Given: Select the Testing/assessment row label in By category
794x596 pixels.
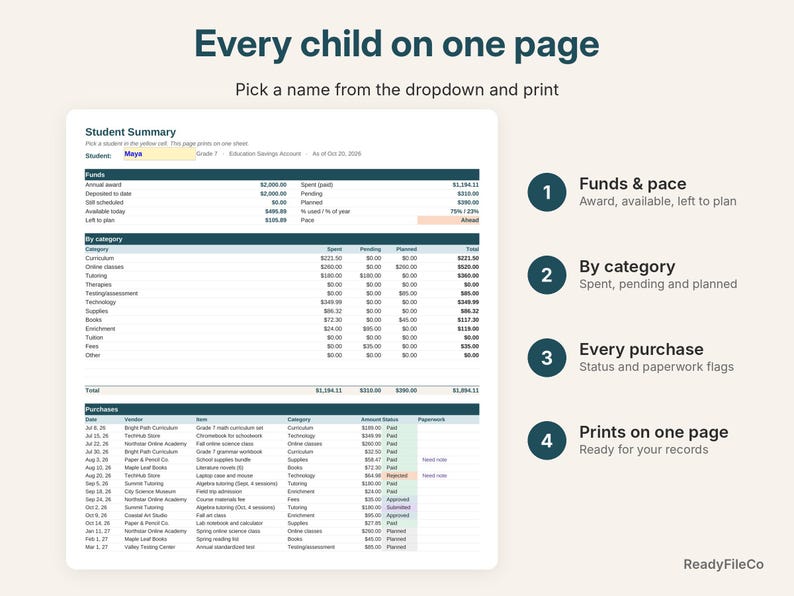Looking at the screenshot, I should click(x=111, y=293).
